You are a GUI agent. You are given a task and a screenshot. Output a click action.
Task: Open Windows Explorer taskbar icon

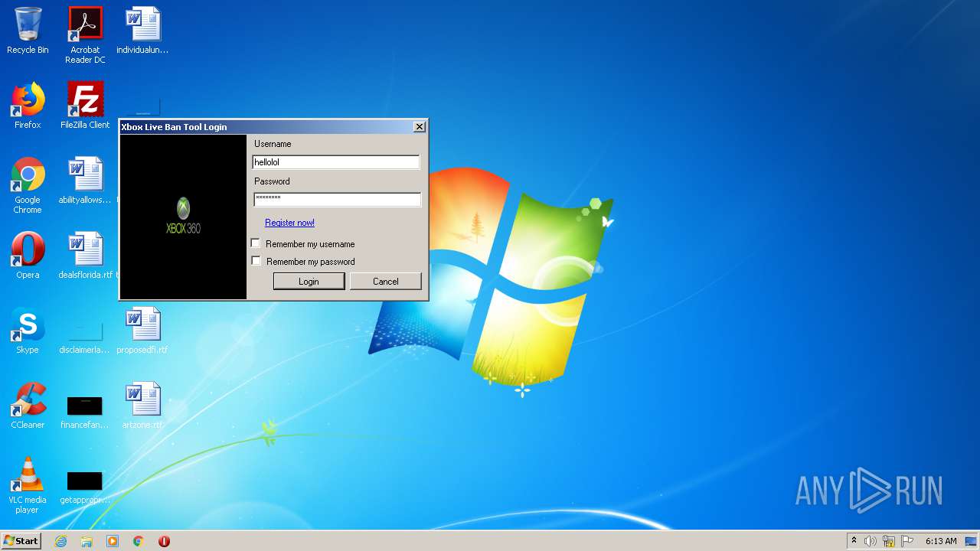[87, 541]
